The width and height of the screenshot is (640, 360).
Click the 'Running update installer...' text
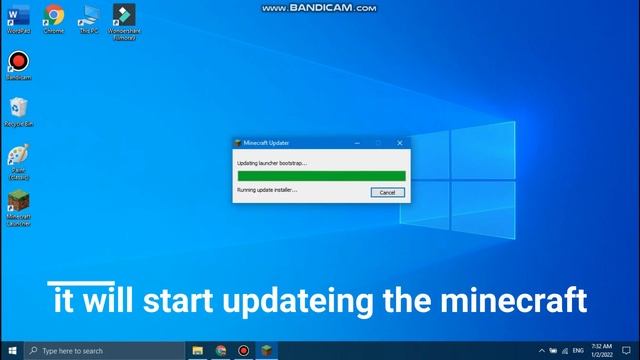click(267, 190)
